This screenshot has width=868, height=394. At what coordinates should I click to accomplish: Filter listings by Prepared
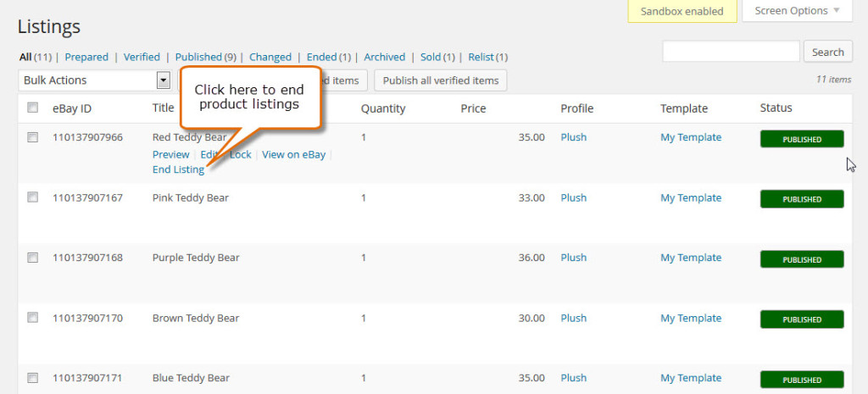(x=86, y=57)
